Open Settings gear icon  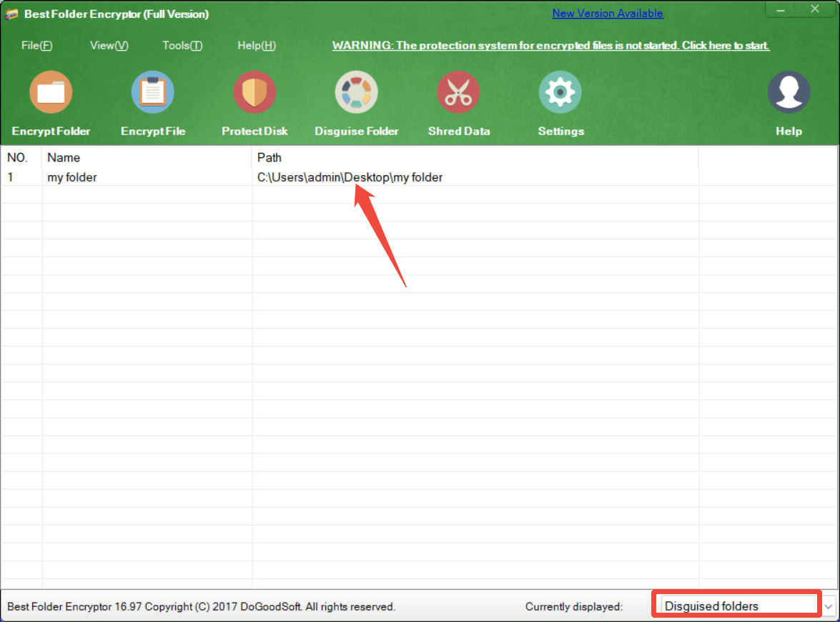pyautogui.click(x=560, y=92)
